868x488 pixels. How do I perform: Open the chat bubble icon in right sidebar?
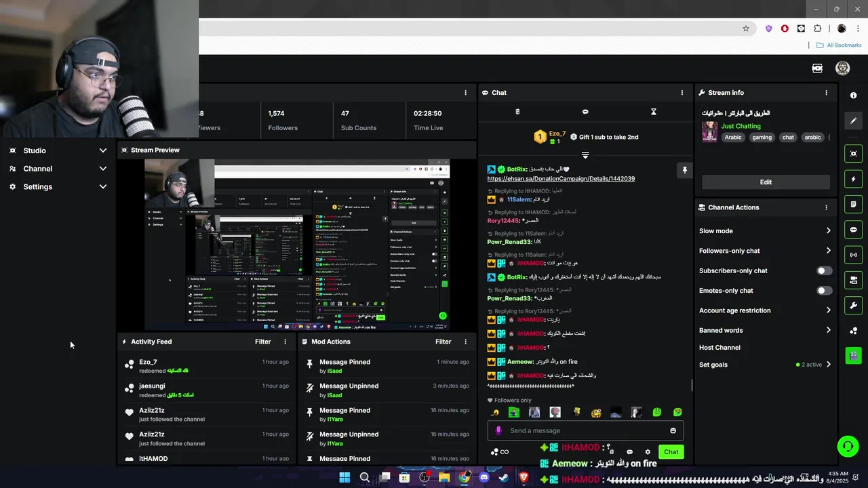click(854, 230)
